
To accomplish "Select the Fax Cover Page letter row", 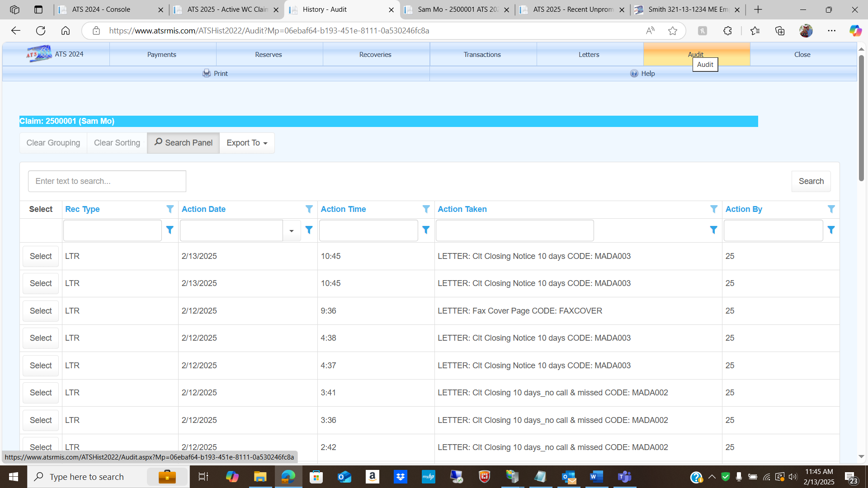I will [x=41, y=311].
